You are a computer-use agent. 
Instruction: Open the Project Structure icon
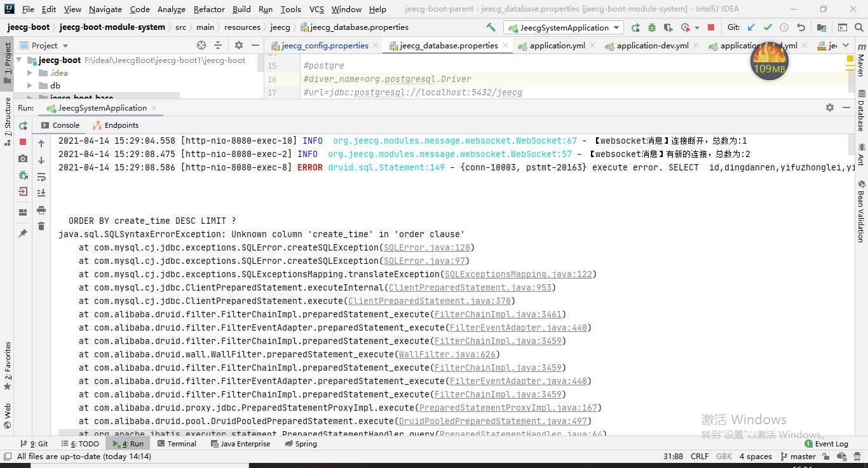tap(822, 27)
